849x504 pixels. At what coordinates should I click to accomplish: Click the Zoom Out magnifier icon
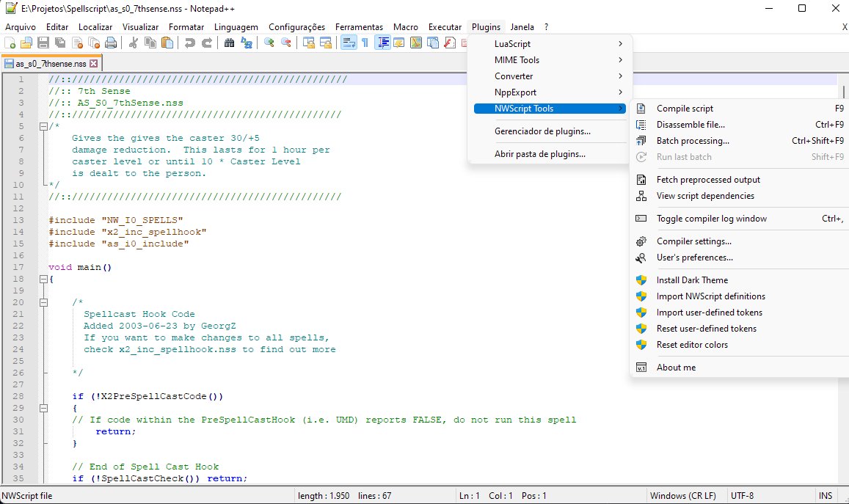tap(286, 43)
